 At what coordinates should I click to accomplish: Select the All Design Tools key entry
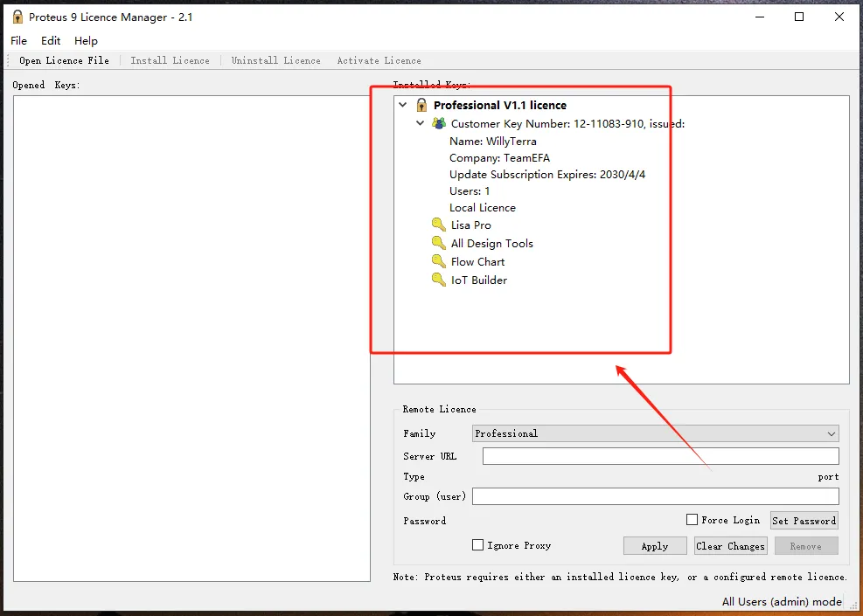click(x=492, y=243)
